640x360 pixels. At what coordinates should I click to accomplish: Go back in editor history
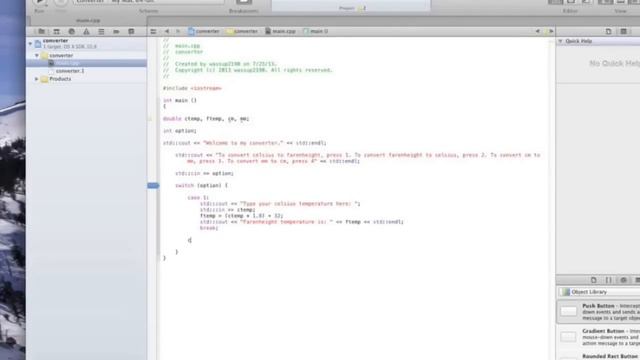click(167, 31)
